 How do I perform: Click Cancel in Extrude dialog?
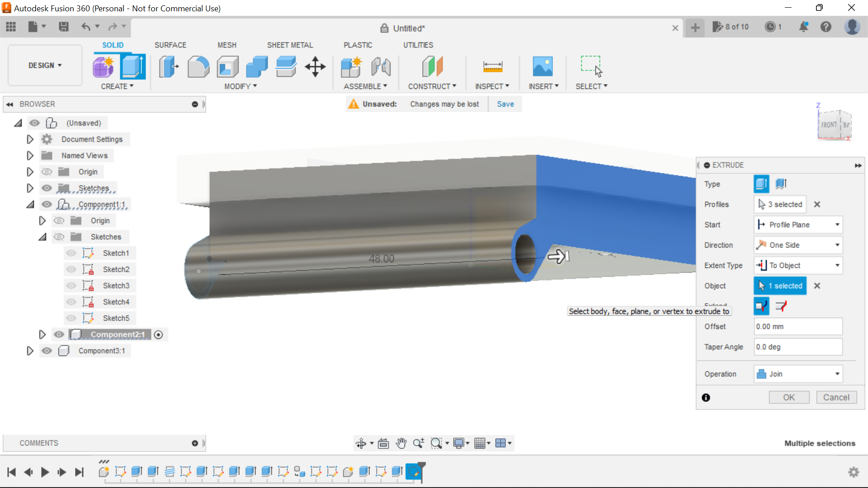(836, 398)
